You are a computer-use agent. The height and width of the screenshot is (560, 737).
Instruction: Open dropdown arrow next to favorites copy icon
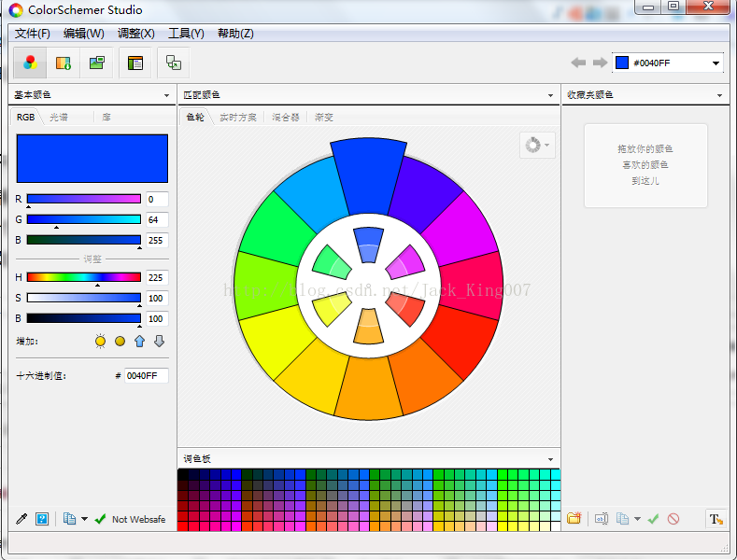click(637, 519)
